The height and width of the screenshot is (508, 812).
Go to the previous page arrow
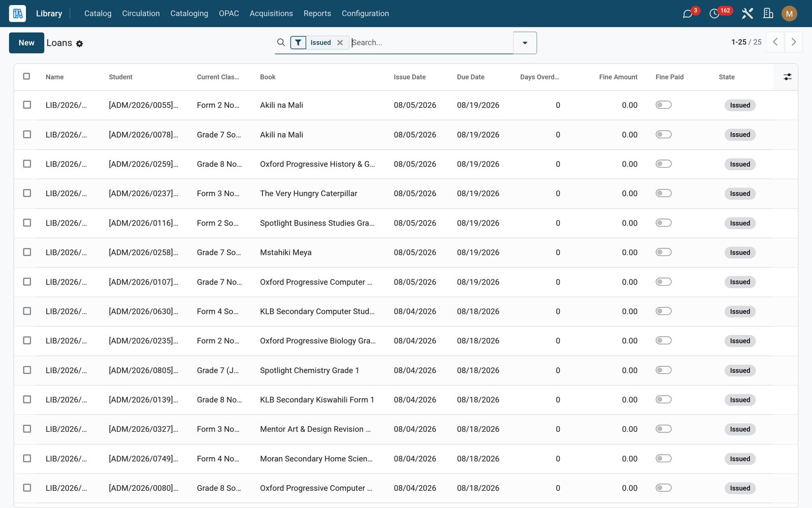[775, 42]
